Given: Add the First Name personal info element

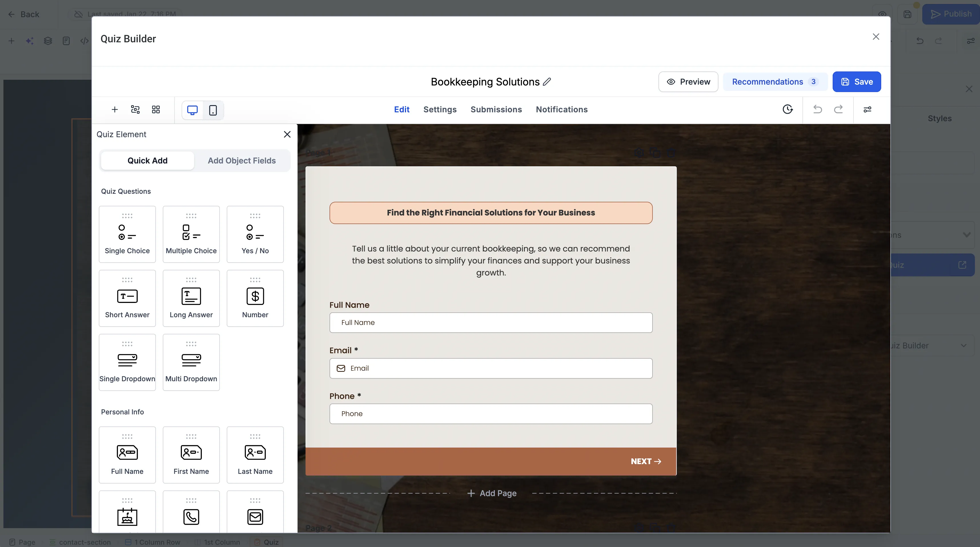Looking at the screenshot, I should [x=191, y=454].
